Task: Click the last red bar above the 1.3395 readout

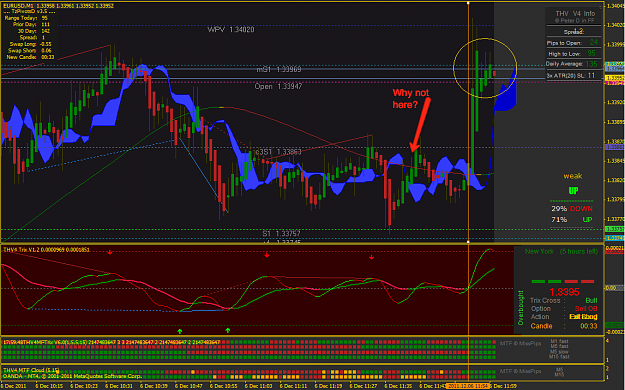Action: click(x=587, y=282)
